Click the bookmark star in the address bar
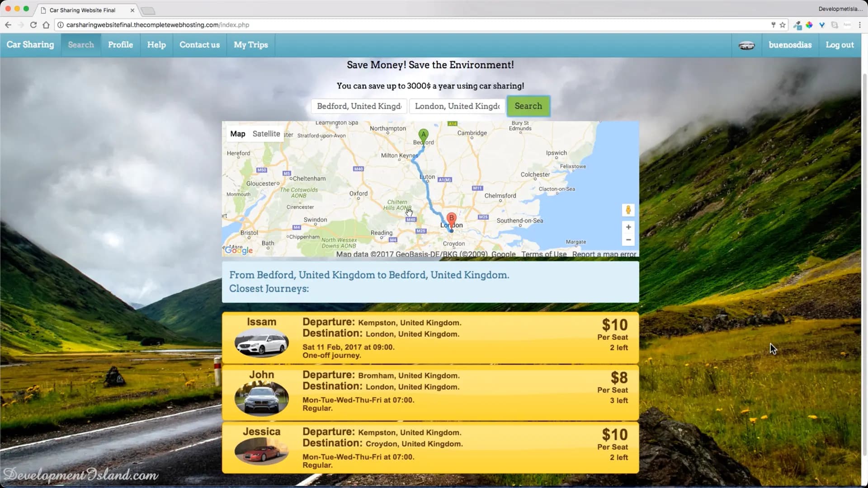This screenshot has height=488, width=868. pyautogui.click(x=782, y=25)
